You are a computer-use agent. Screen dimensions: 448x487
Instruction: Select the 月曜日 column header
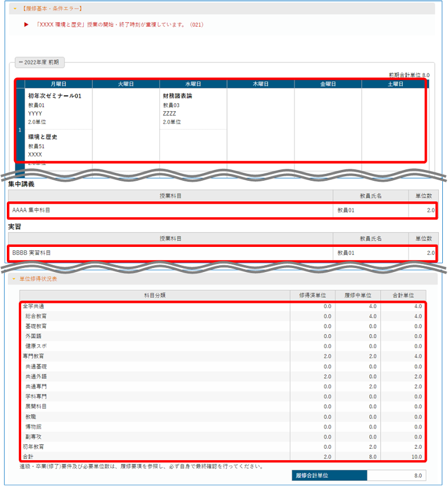tap(59, 84)
